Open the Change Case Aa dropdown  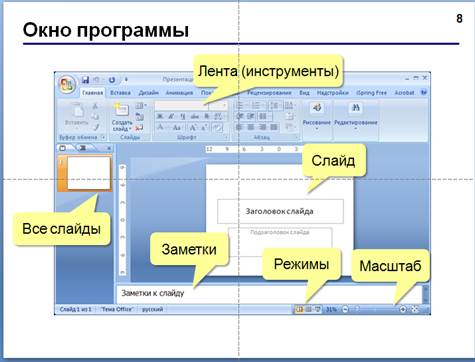pos(177,127)
